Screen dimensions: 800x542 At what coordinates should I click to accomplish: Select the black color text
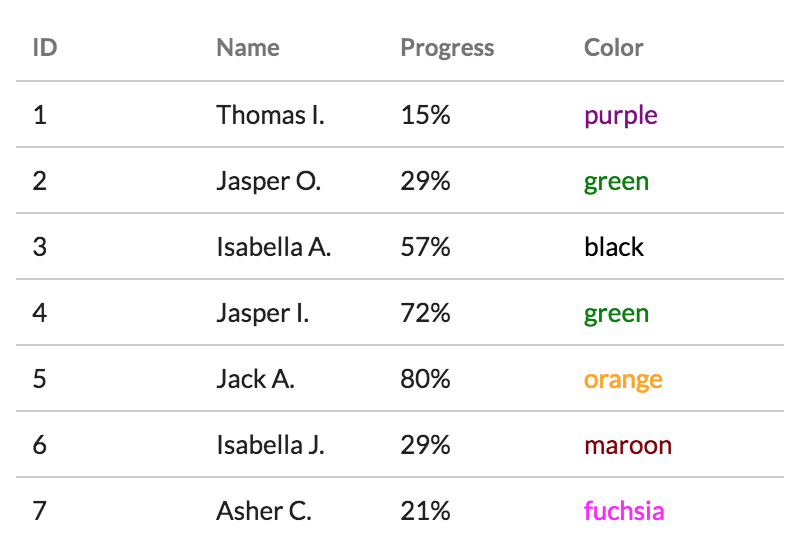click(614, 247)
